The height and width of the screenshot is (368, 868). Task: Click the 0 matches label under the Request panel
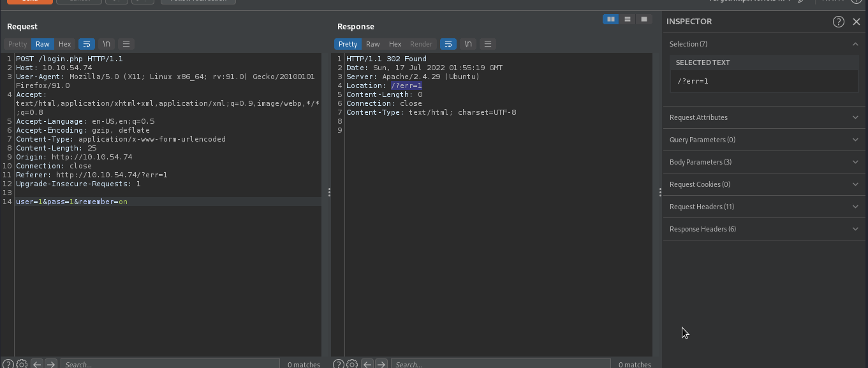tap(304, 365)
